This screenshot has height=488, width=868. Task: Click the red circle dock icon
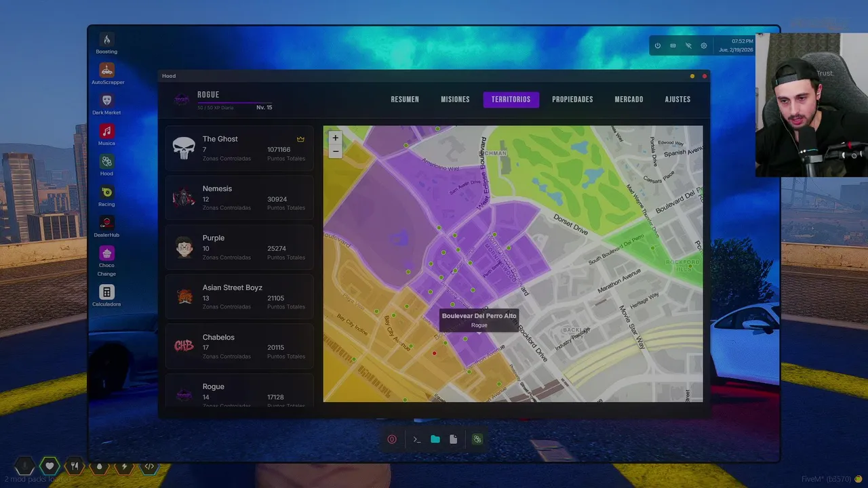pos(392,439)
